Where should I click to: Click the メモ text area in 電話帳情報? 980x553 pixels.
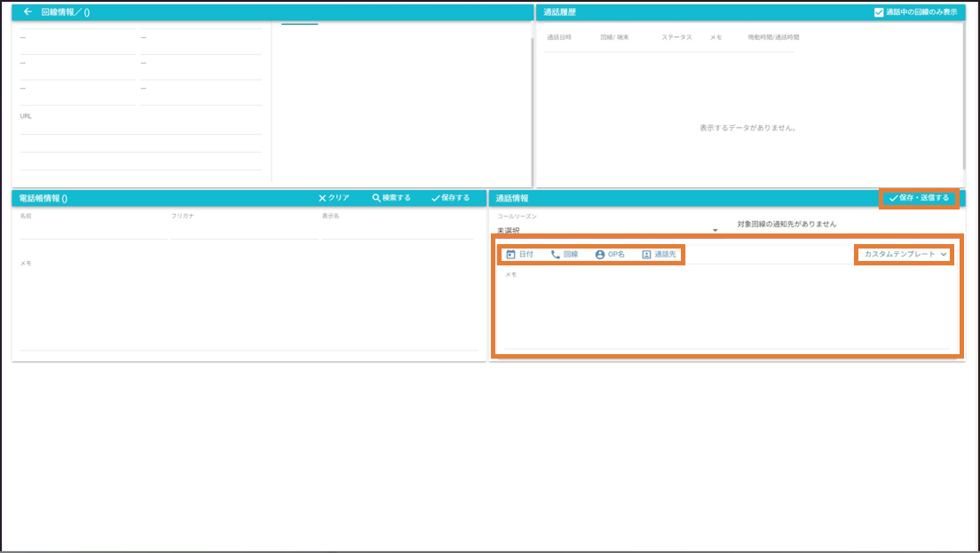[x=249, y=306]
